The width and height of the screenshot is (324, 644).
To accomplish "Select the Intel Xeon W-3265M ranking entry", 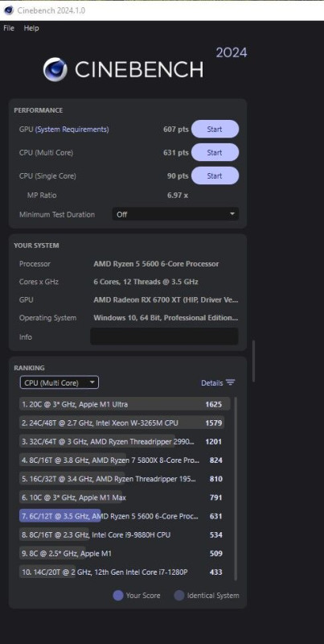I will point(125,423).
